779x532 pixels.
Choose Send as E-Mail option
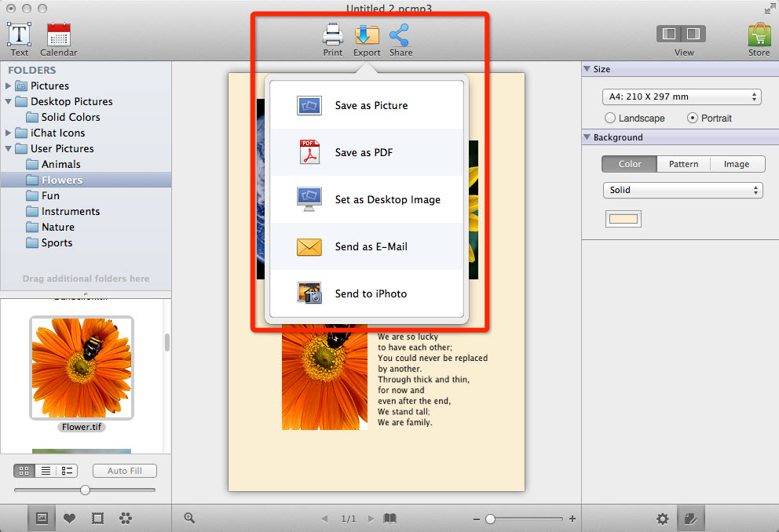tap(371, 246)
